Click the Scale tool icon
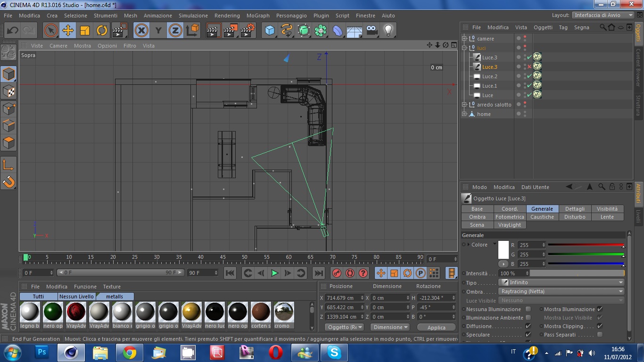The width and height of the screenshot is (644, 362). (x=85, y=31)
